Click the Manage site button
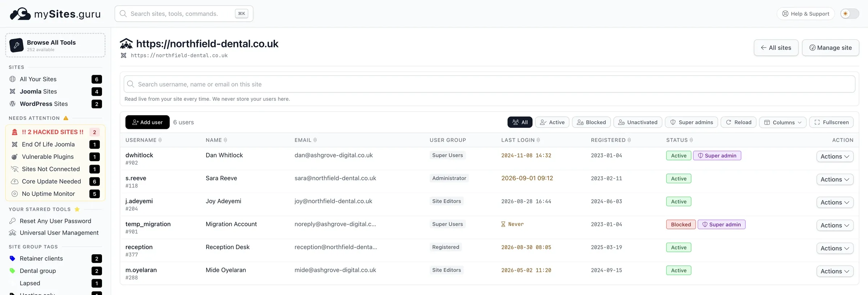The image size is (868, 295). point(830,48)
